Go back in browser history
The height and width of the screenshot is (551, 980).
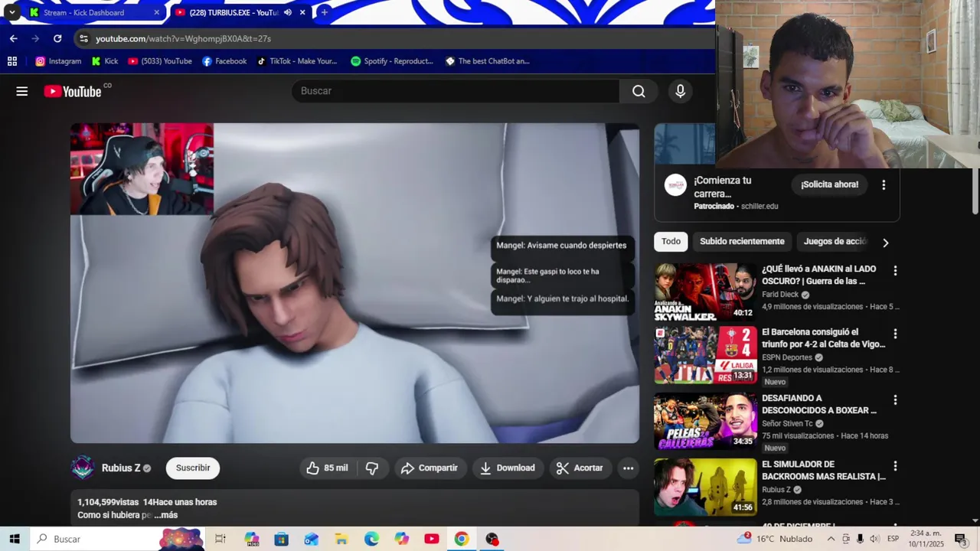coord(14,38)
